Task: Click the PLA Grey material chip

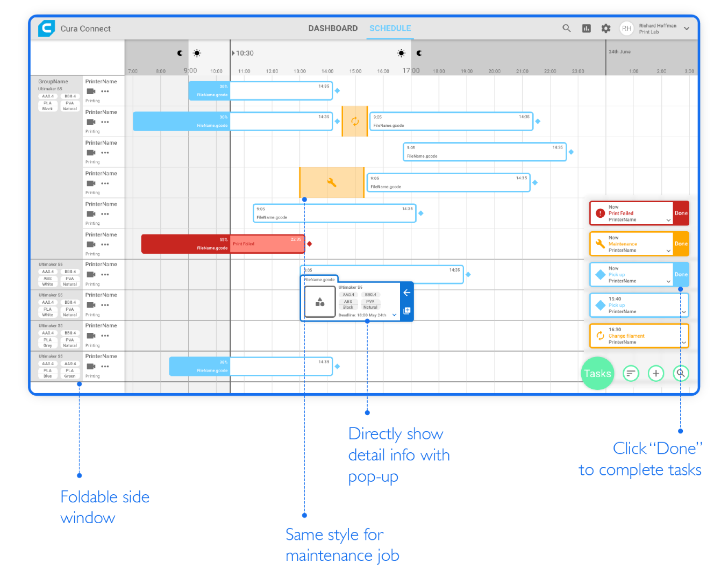Action: 48,343
